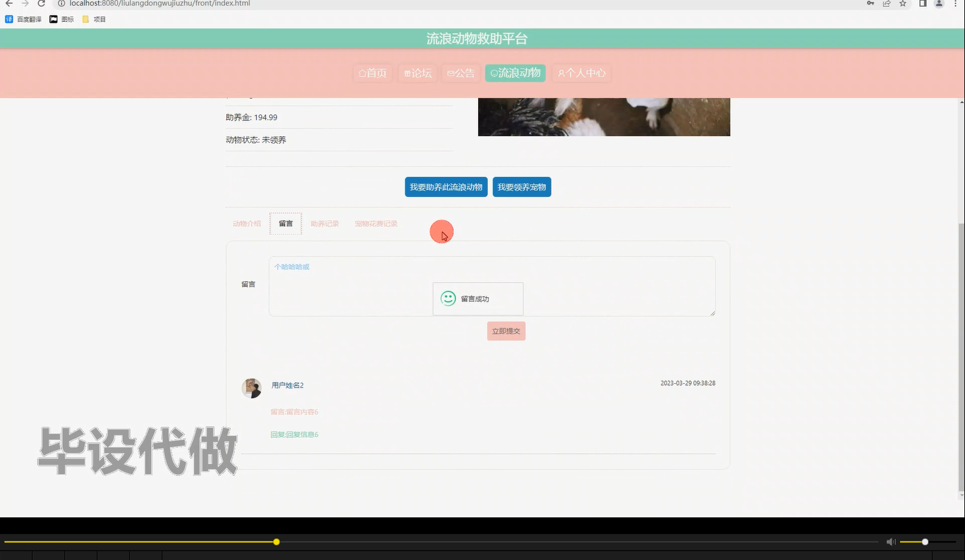Viewport: 965px width, 560px height.
Task: Go to 首页 in the navigation bar
Action: (x=372, y=73)
